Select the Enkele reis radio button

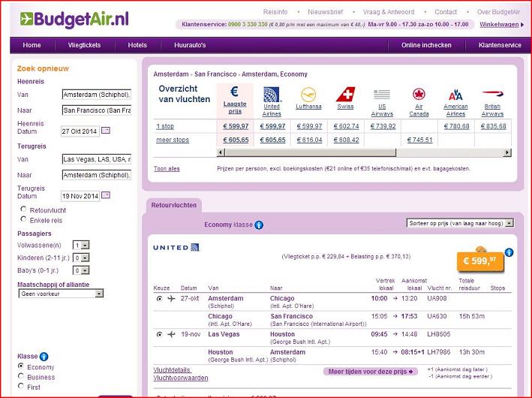(23, 219)
